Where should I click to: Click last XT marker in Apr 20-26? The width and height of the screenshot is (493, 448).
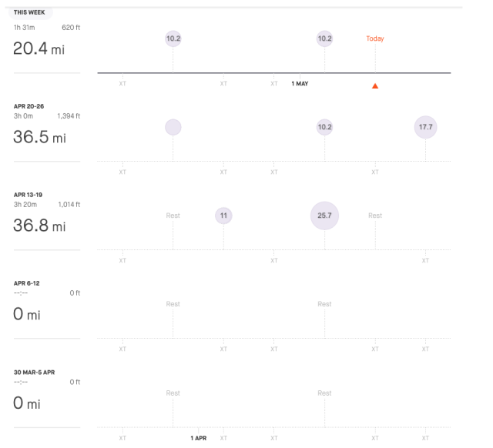(x=375, y=172)
